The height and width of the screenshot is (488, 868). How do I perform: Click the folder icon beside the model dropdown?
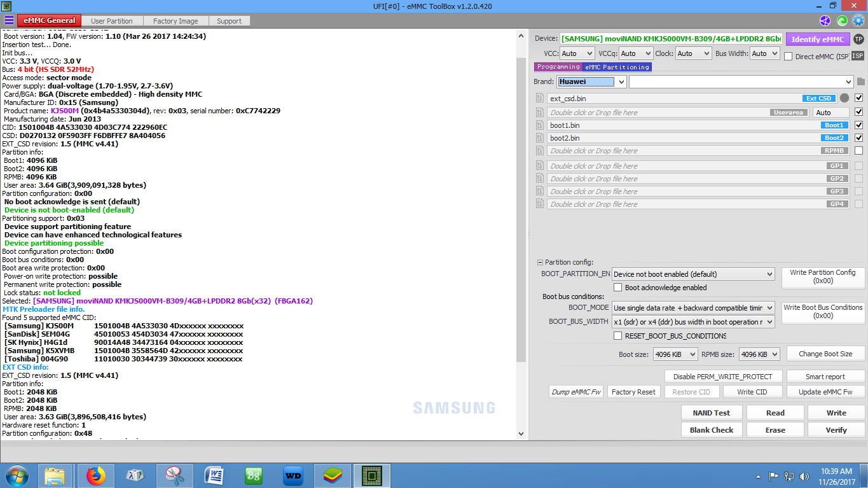point(861,81)
